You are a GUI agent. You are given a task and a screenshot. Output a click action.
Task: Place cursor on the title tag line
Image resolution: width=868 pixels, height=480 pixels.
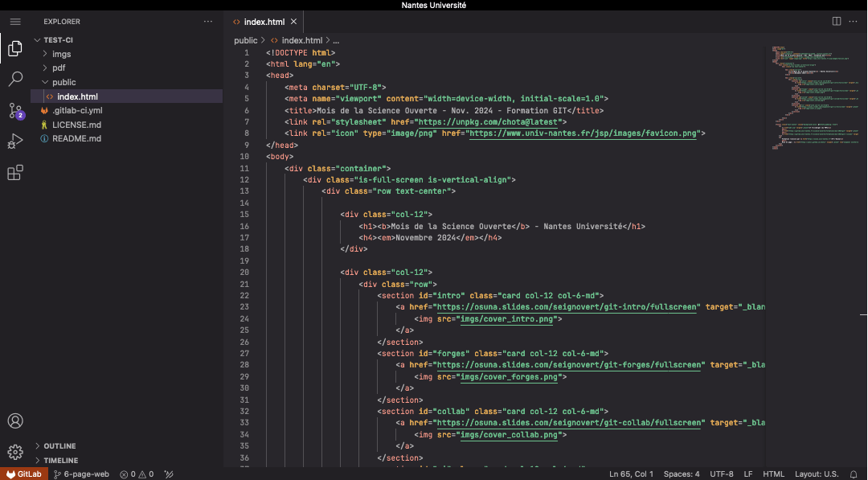(444, 111)
